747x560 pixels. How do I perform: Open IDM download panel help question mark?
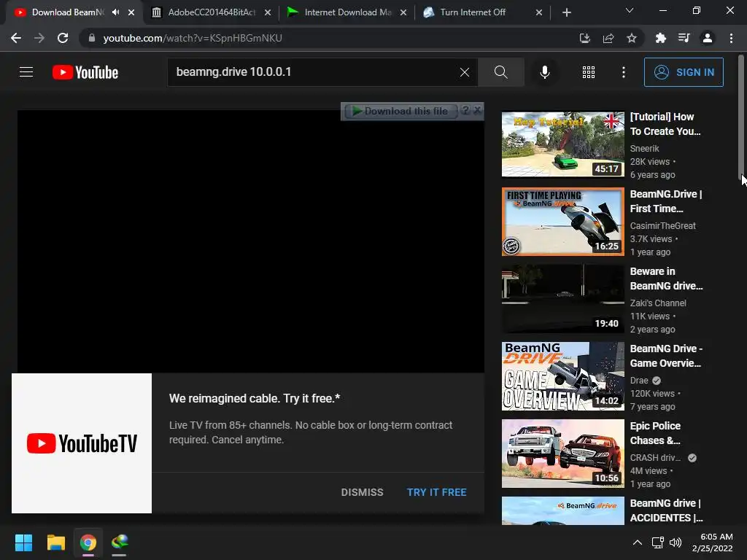pyautogui.click(x=465, y=111)
